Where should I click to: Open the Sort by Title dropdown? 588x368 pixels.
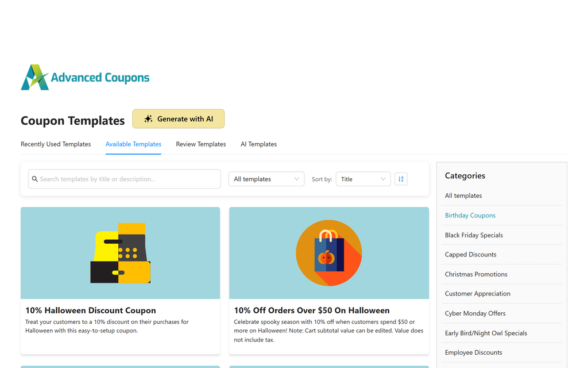click(363, 179)
